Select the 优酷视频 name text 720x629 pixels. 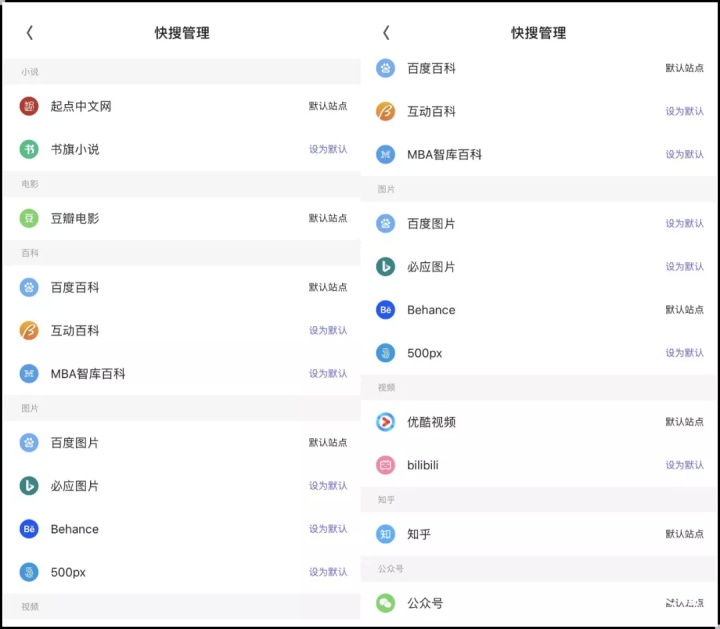[x=432, y=422]
